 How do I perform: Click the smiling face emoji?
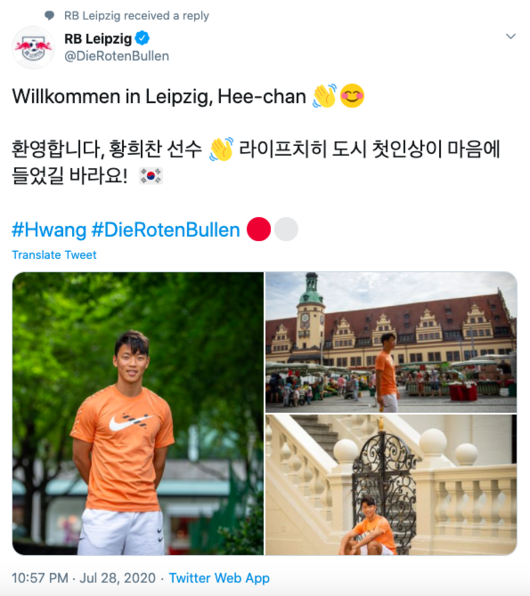352,95
